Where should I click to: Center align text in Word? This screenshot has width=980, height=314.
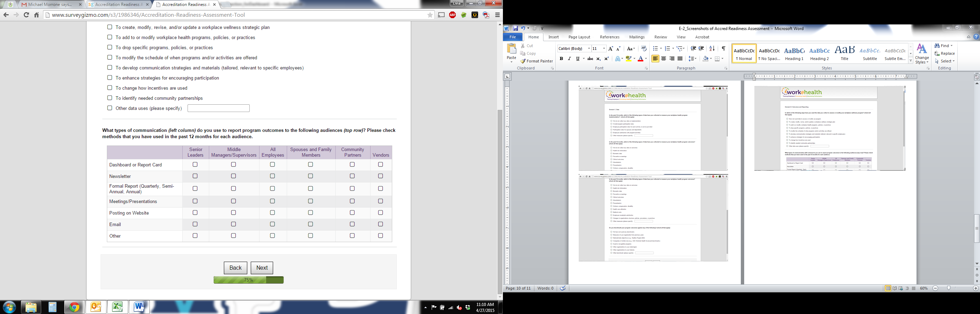tap(664, 59)
